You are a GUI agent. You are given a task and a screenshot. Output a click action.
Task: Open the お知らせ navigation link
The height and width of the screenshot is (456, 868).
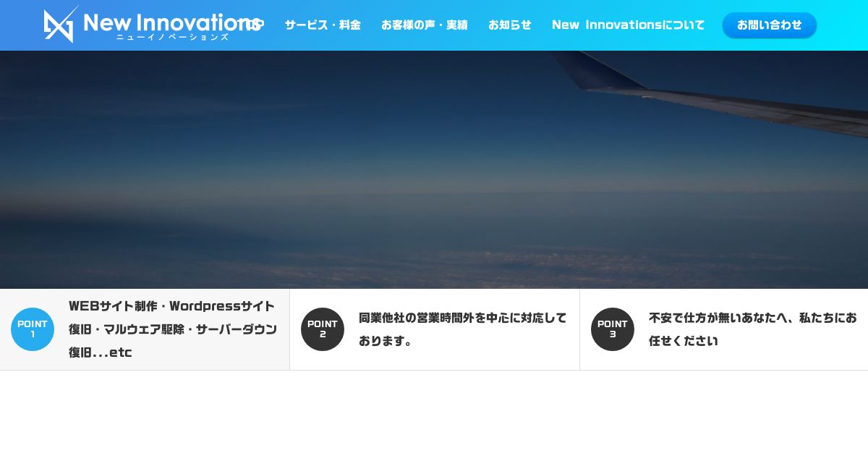click(510, 25)
